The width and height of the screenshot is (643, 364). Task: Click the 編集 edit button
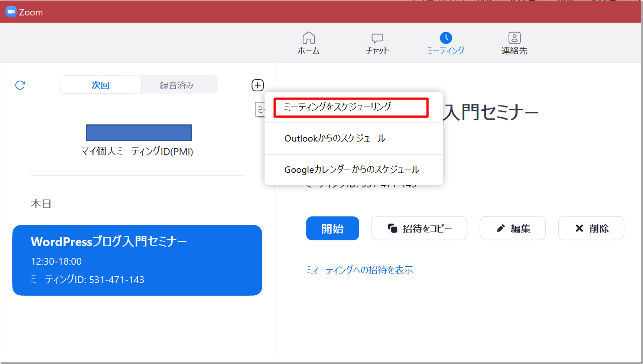point(513,228)
